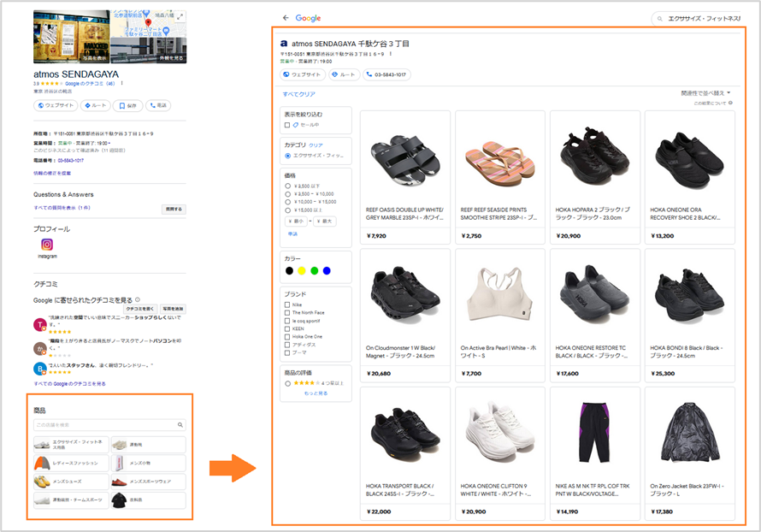Pick the green color swatch
The image size is (761, 532).
pyautogui.click(x=315, y=271)
